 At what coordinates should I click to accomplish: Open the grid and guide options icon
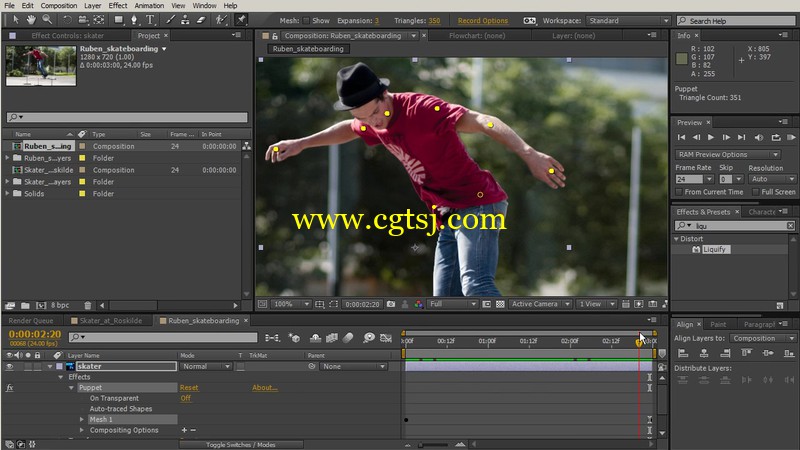319,304
